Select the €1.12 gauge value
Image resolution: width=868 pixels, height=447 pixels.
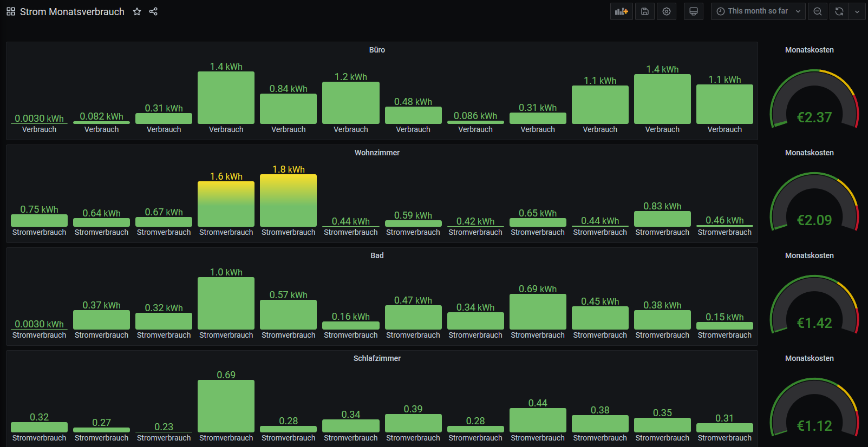tap(814, 426)
